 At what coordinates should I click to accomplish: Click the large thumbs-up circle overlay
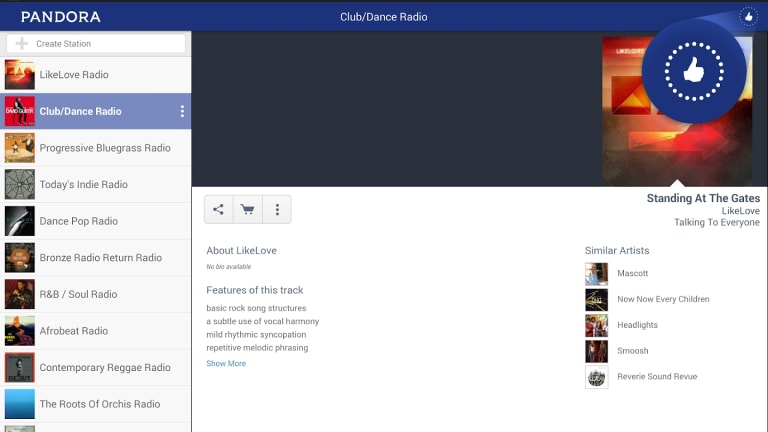[694, 71]
